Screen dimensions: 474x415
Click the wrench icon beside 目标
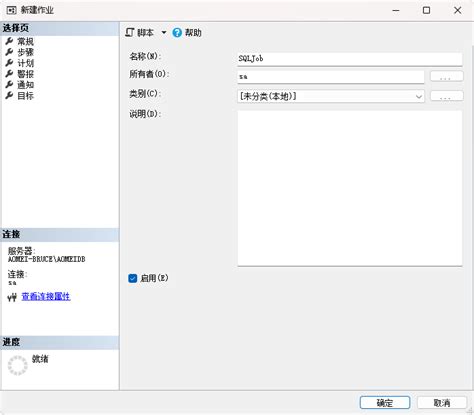pos(9,95)
